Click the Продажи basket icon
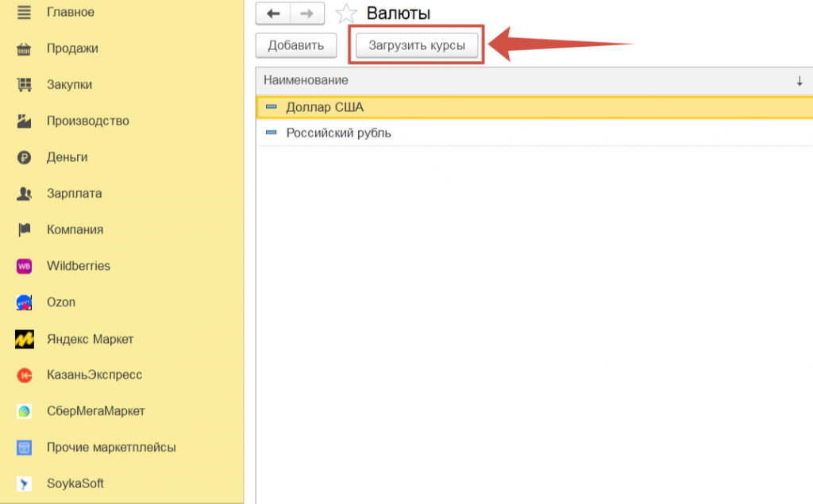The image size is (813, 504). (x=25, y=49)
